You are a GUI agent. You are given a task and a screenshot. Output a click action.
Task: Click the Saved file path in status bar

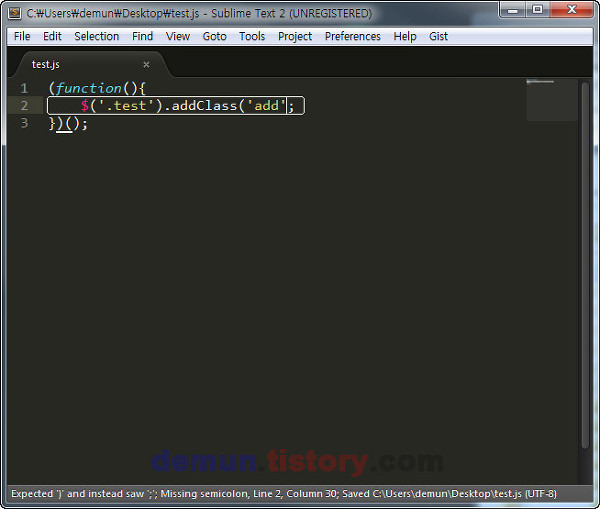(449, 494)
